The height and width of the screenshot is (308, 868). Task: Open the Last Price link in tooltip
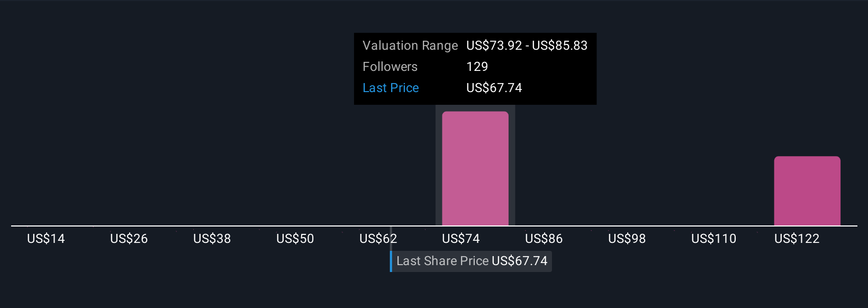coord(391,88)
